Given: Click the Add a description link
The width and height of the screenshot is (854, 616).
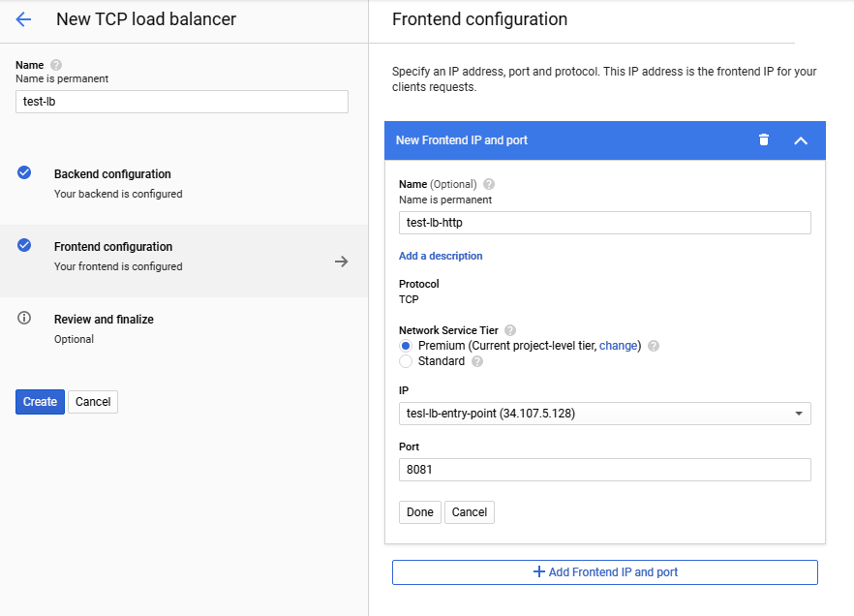Looking at the screenshot, I should coord(441,256).
